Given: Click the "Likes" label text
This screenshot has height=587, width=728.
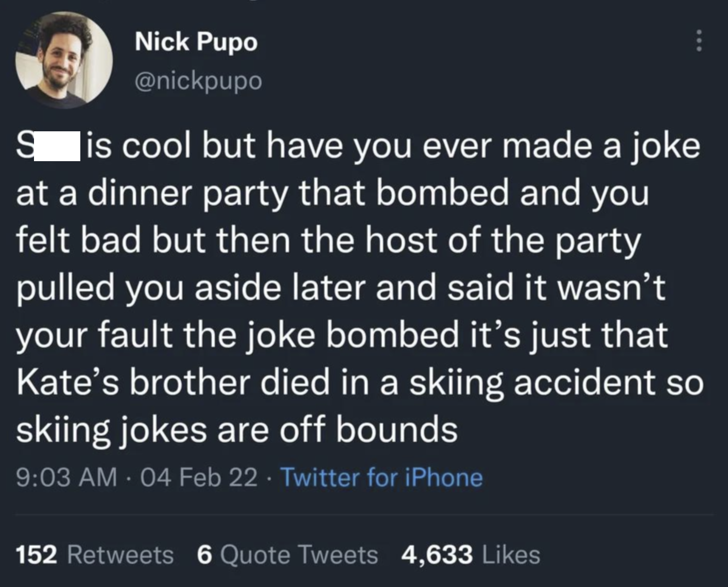Looking at the screenshot, I should pos(510,555).
